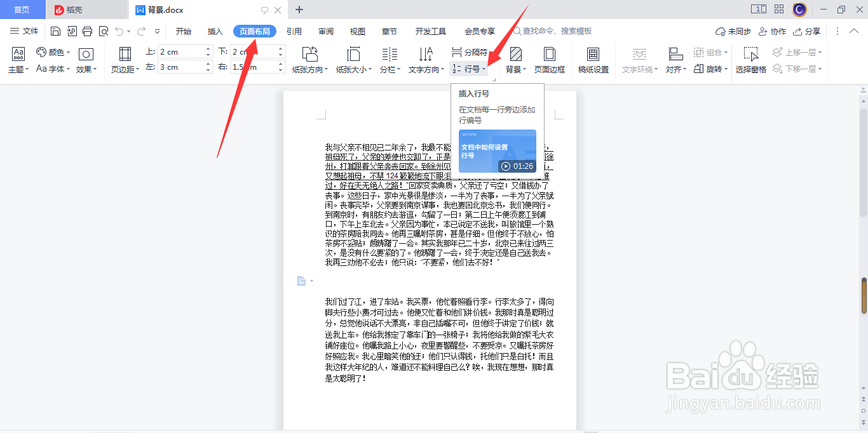
Task: Open a new tab with plus button
Action: coord(299,10)
